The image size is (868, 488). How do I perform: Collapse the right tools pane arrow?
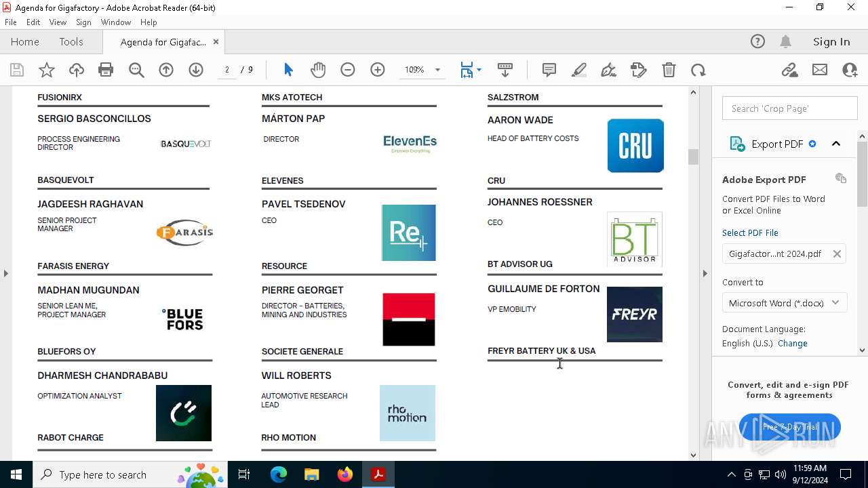(705, 273)
